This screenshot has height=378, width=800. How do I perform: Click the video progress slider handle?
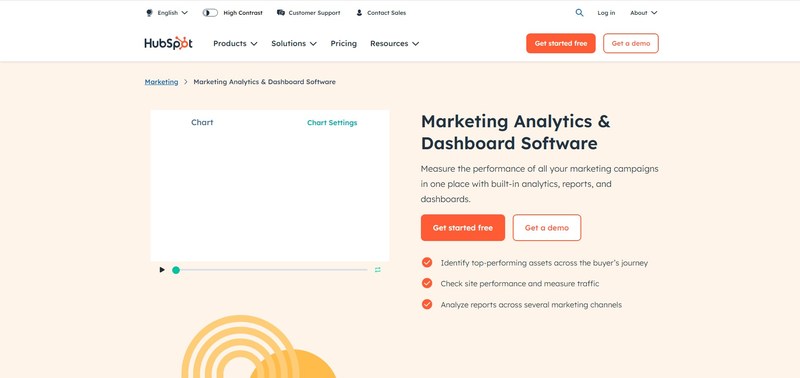(176, 270)
